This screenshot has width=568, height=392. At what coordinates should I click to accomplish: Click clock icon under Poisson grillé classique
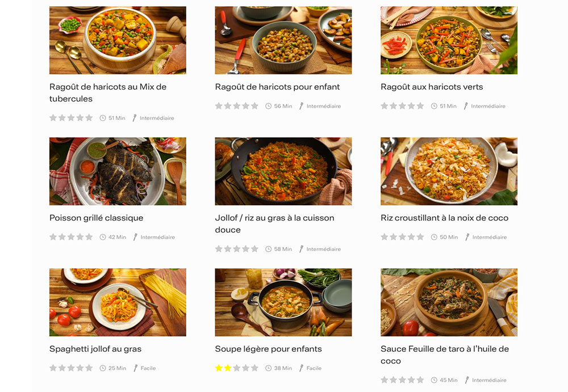[x=103, y=237]
